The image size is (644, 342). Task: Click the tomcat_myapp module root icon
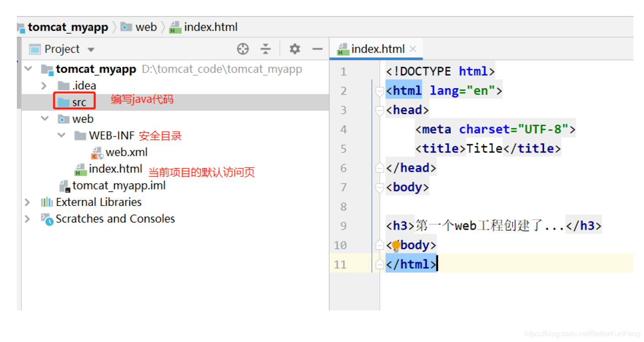tap(47, 69)
